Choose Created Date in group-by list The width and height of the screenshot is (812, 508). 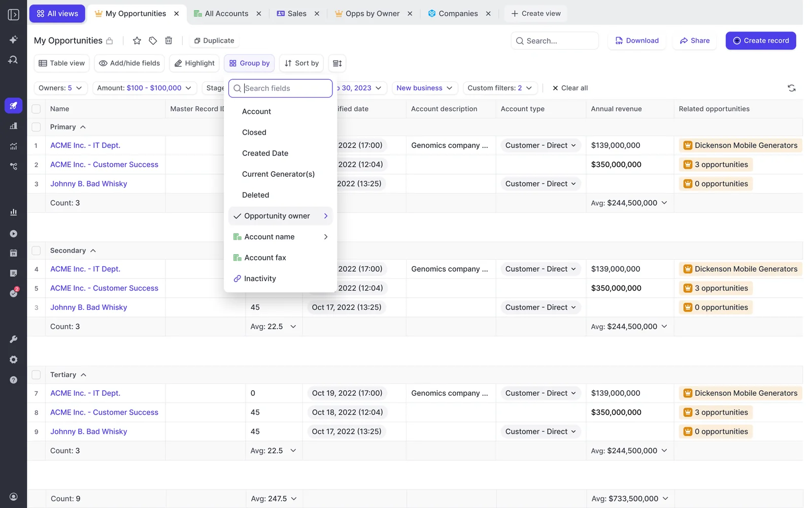[265, 153]
